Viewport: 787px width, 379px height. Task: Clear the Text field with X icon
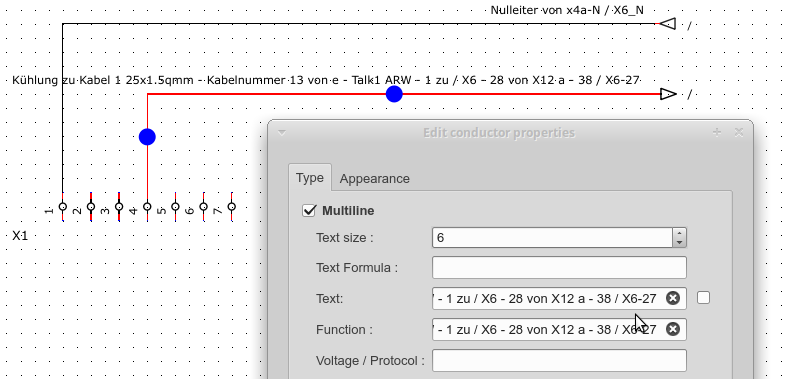[673, 298]
